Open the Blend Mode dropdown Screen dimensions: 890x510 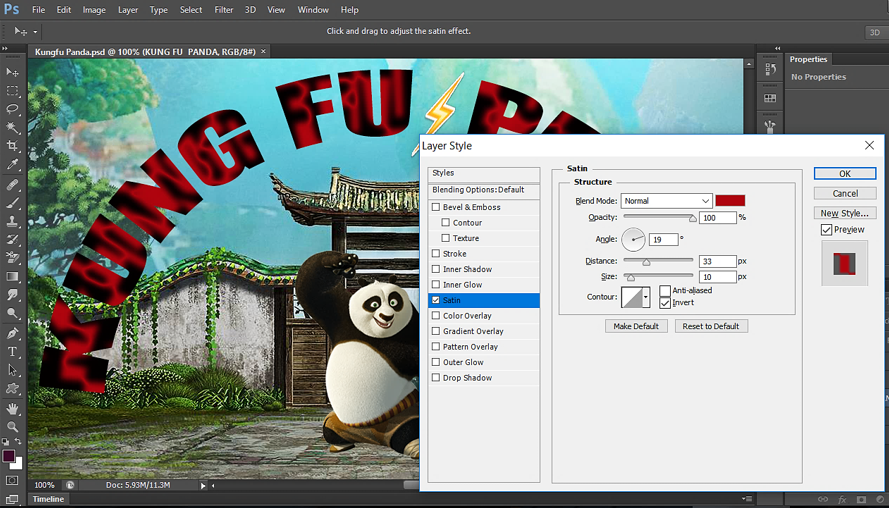pos(666,201)
